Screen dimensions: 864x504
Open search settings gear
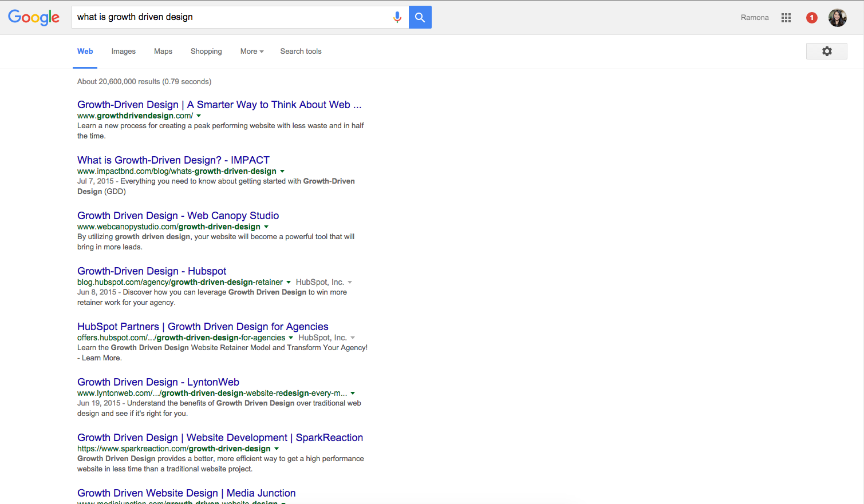click(826, 51)
